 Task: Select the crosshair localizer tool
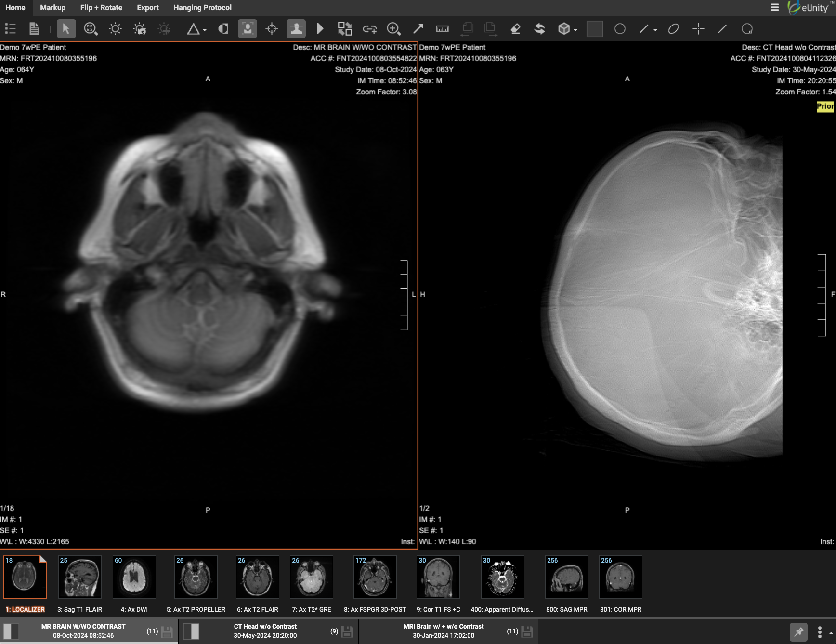tap(272, 29)
